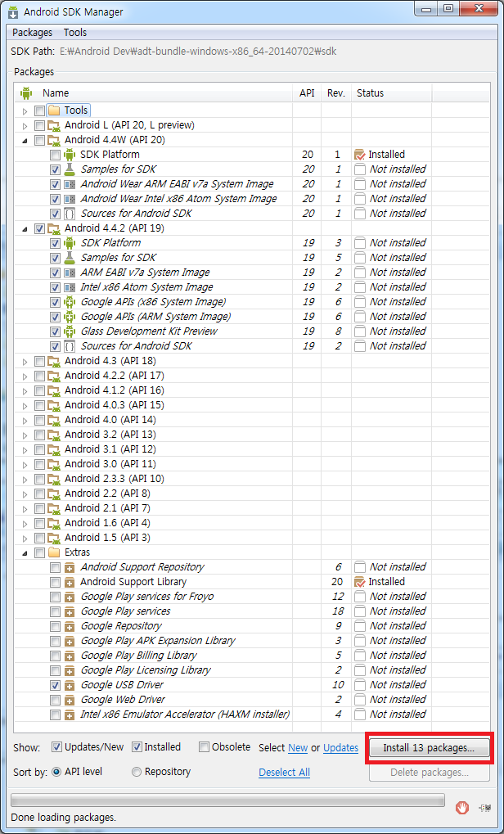Click the Status column header
This screenshot has width=504, height=834.
pos(391,93)
